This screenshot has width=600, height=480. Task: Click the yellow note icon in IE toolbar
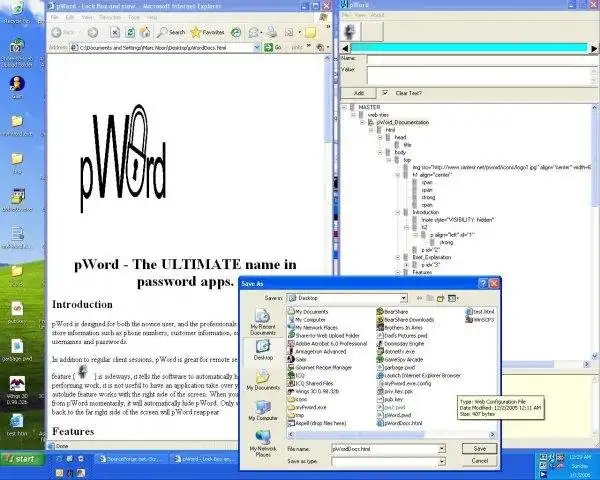[x=311, y=33]
